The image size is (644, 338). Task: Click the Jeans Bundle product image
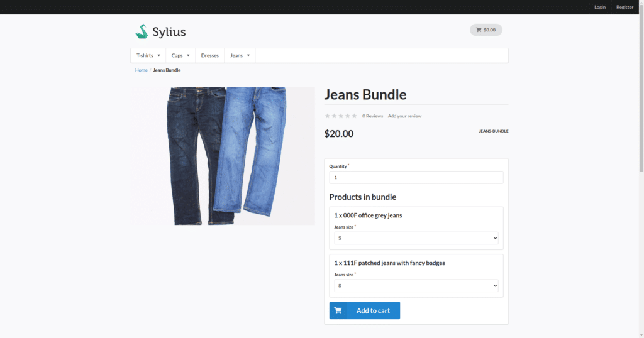(x=223, y=156)
